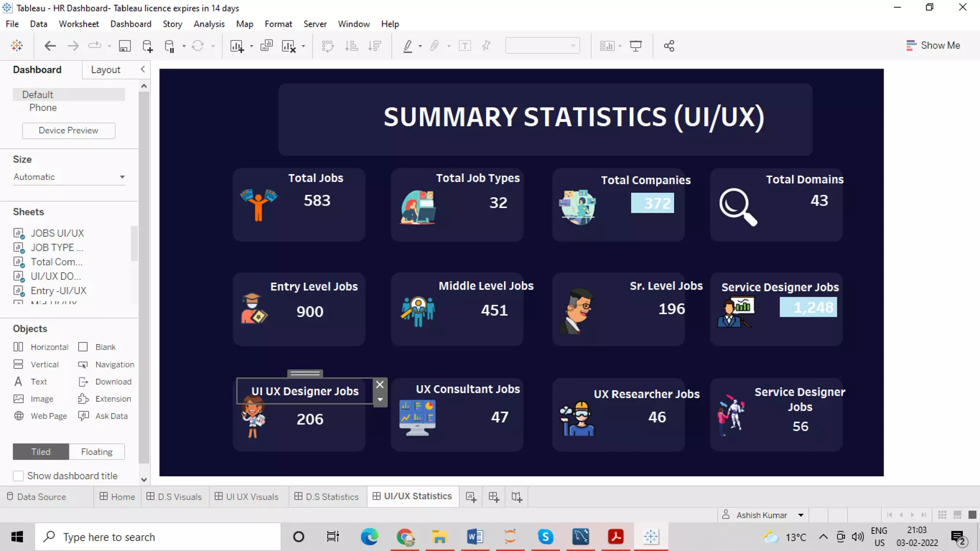Click the Show Me button

coord(933,45)
